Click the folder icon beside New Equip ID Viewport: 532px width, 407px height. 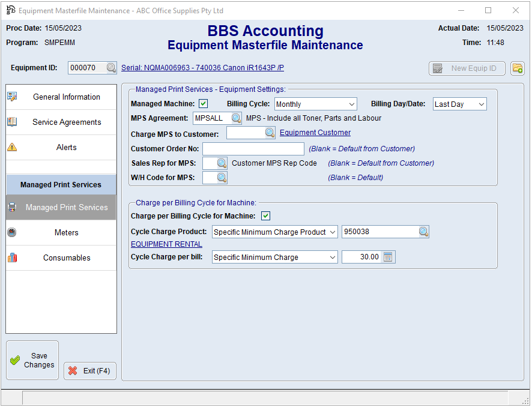point(517,68)
